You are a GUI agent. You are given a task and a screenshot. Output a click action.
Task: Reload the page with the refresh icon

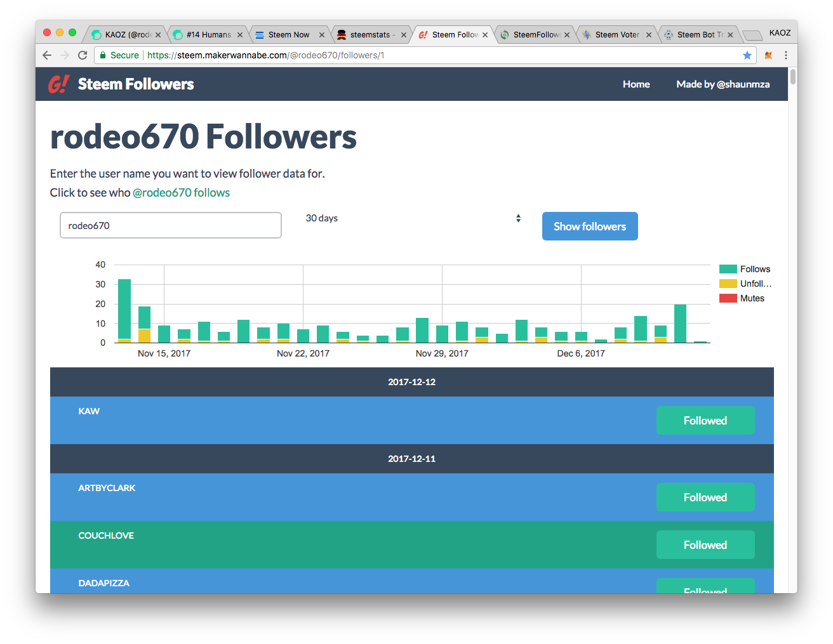point(83,55)
